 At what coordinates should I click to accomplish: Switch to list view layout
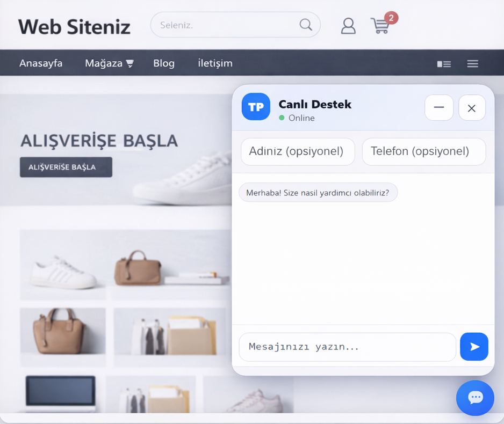point(443,63)
